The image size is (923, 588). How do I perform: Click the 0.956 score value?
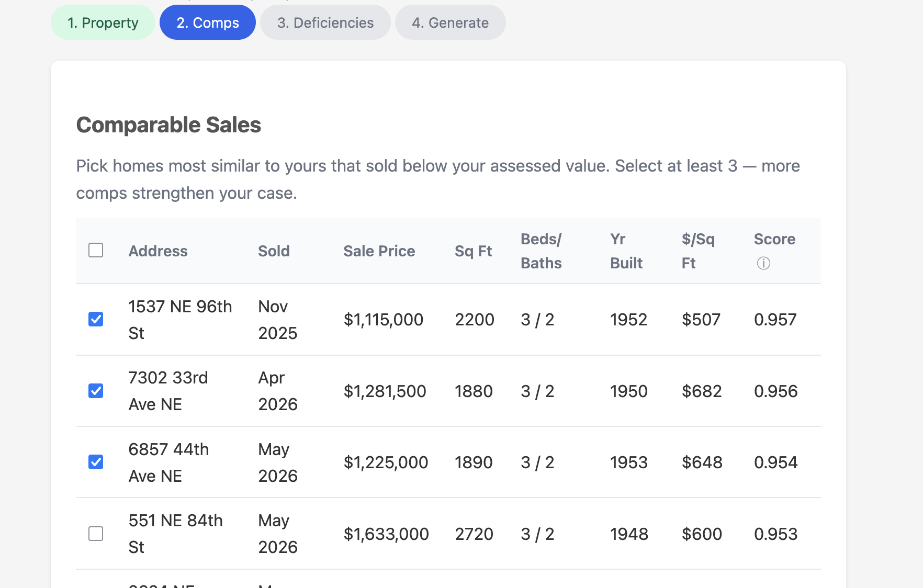(x=776, y=391)
